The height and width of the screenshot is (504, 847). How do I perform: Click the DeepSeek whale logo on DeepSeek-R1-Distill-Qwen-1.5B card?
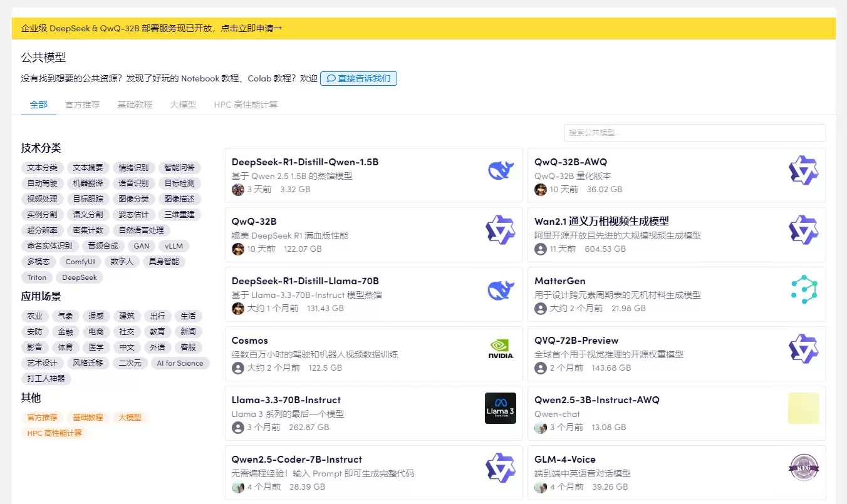[501, 170]
